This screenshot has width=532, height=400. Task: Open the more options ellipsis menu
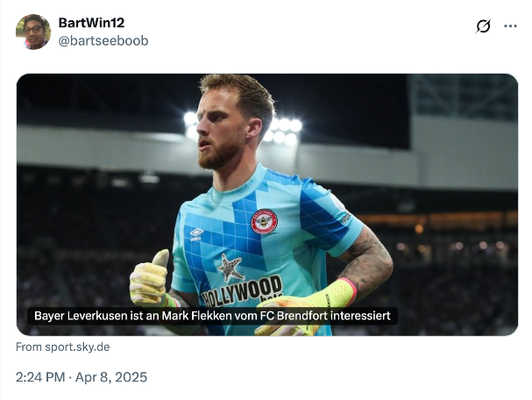[510, 26]
